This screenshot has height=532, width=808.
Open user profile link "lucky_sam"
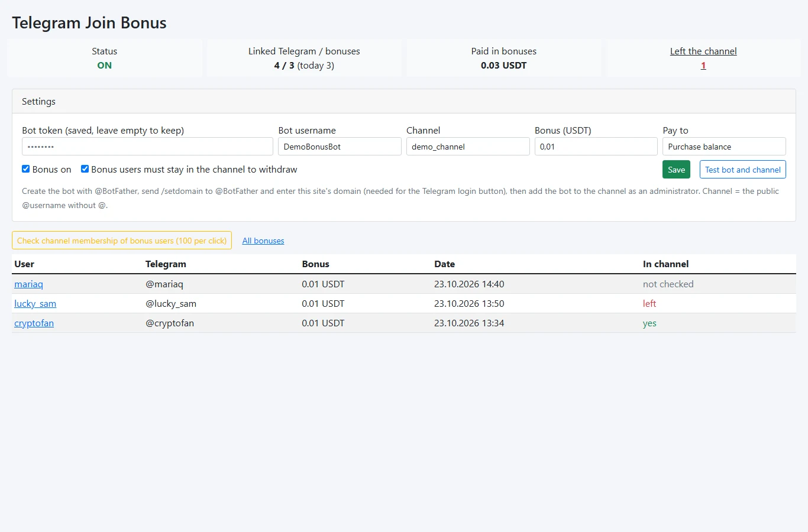[35, 304]
